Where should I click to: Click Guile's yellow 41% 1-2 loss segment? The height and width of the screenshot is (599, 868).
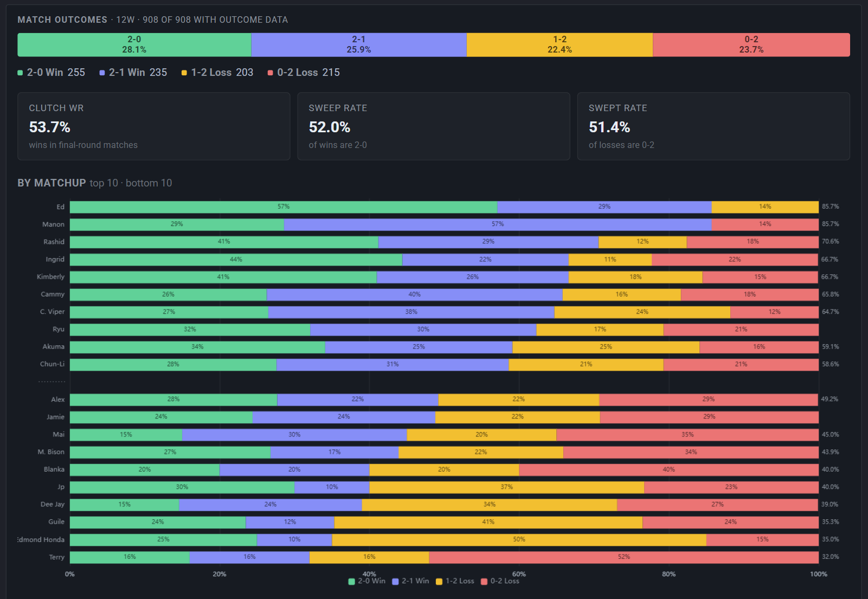pos(488,522)
